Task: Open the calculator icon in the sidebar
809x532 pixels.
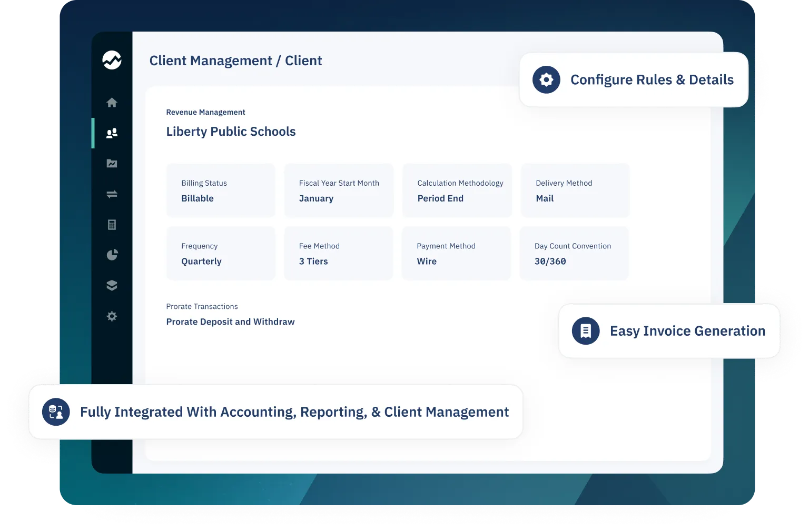Action: tap(112, 225)
